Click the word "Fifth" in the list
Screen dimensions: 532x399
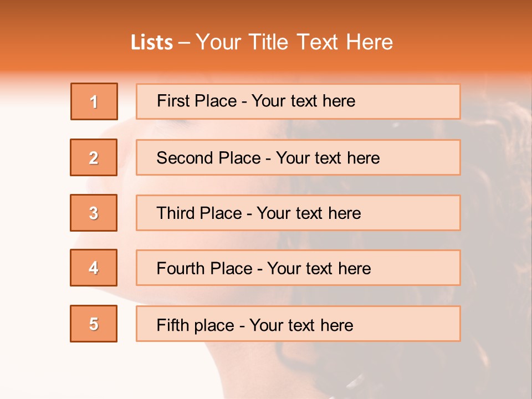pyautogui.click(x=173, y=325)
